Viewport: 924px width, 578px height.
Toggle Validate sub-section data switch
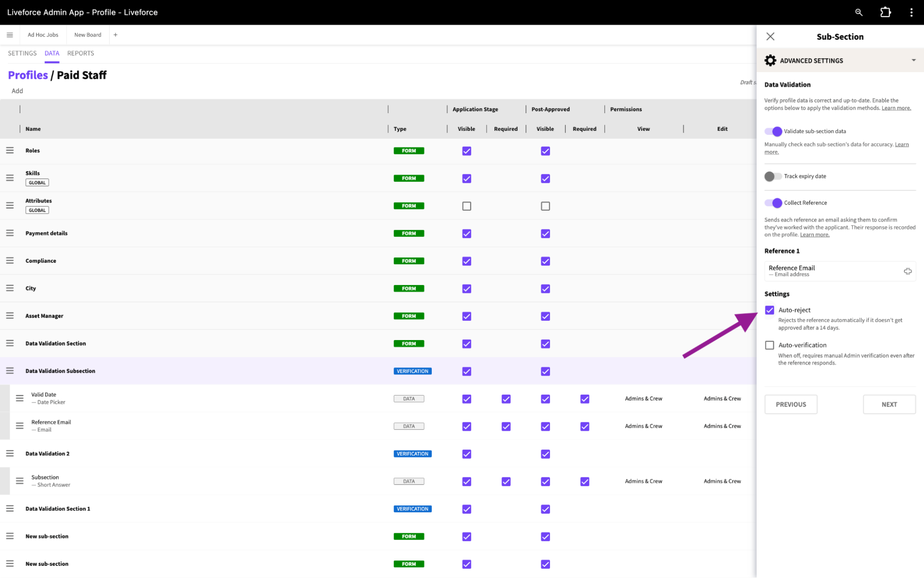[773, 131]
